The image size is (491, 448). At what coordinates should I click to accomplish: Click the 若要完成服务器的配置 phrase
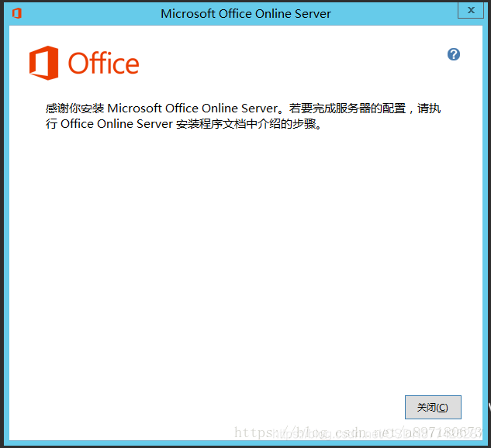click(348, 109)
